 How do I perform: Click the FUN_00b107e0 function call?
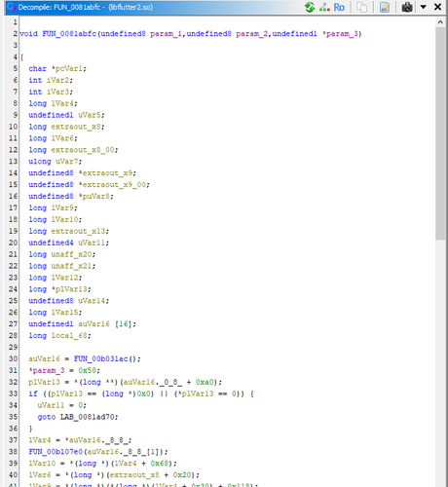point(56,452)
